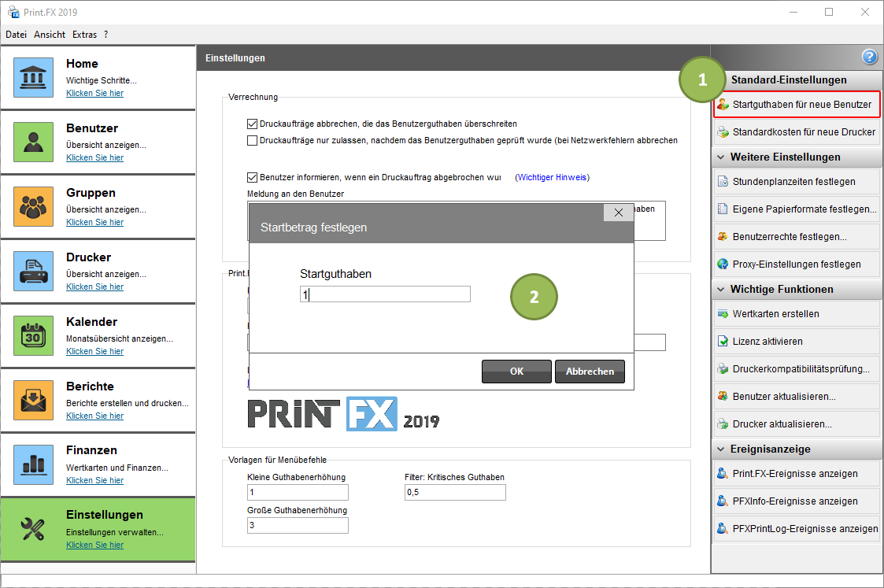The width and height of the screenshot is (884, 588).
Task: Collapse the Weitere Einstellungen section
Action: (720, 157)
